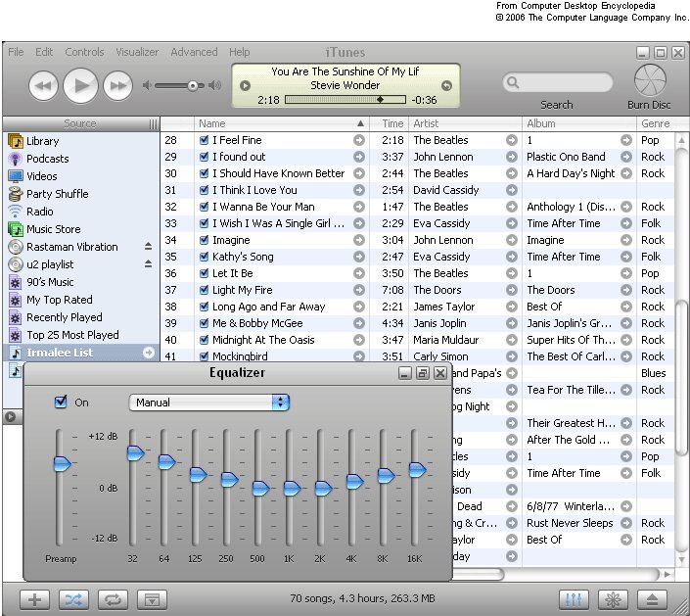The image size is (690, 616).
Task: Select the Recently Played playlist
Action: [x=64, y=317]
